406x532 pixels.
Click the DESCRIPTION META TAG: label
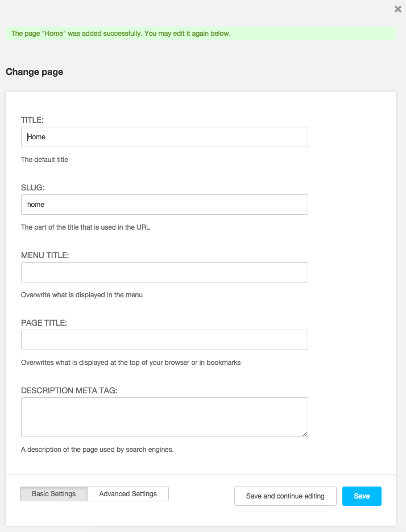point(69,390)
